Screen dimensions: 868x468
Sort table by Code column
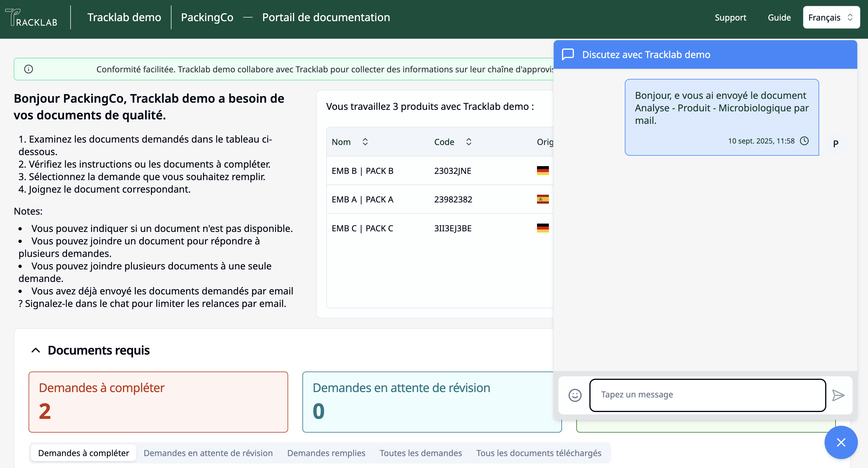[468, 142]
